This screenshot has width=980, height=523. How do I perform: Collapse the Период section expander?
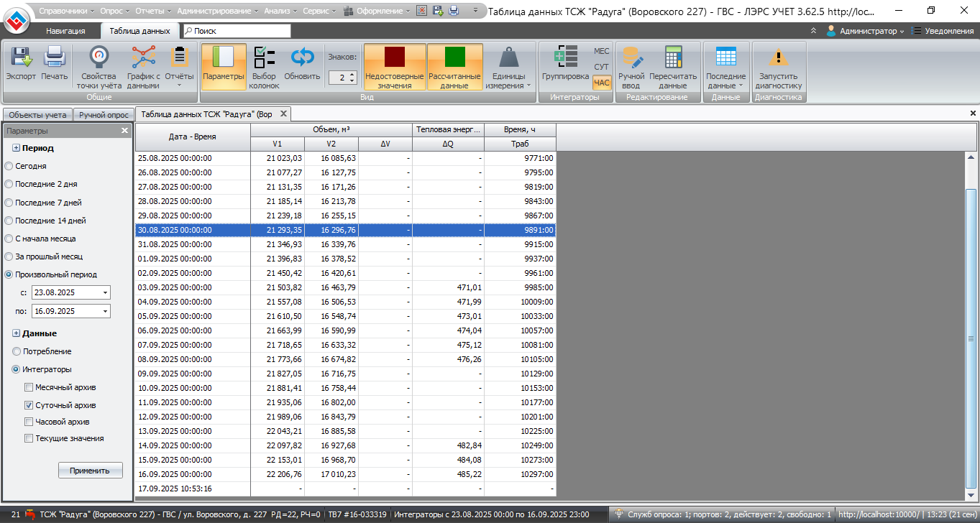16,148
